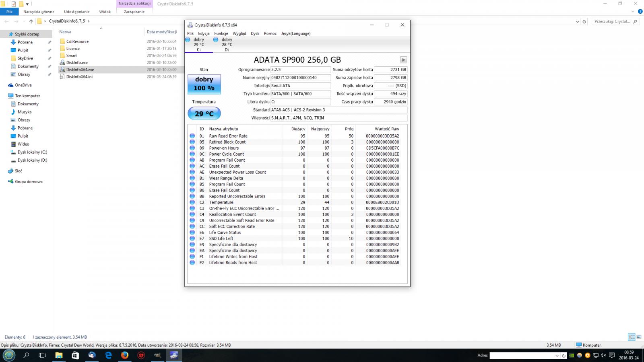Image resolution: width=644 pixels, height=362 pixels.
Task: Open the Udostępnianie ribbon tab
Action: tap(76, 12)
